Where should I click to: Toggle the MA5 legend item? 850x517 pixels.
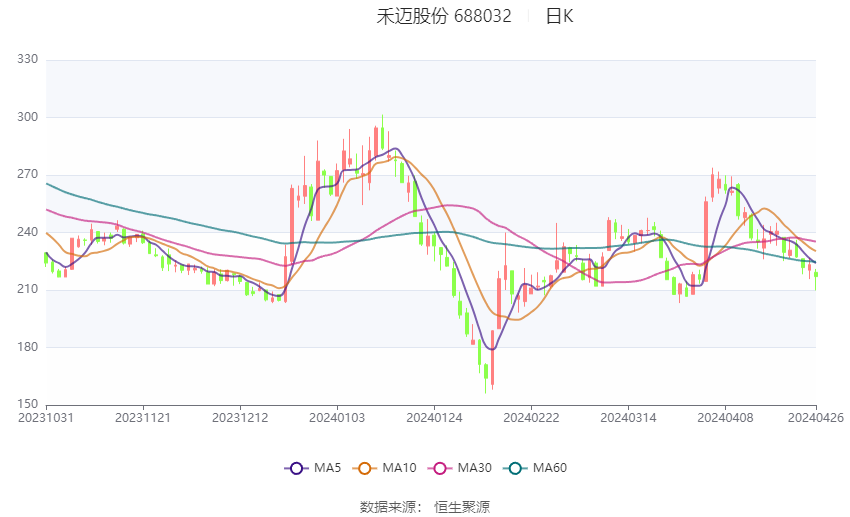tap(313, 468)
